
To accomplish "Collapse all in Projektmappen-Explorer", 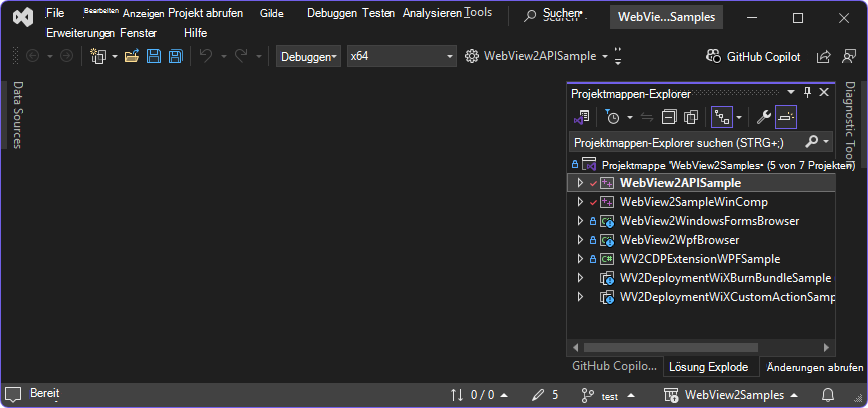I will tap(669, 117).
